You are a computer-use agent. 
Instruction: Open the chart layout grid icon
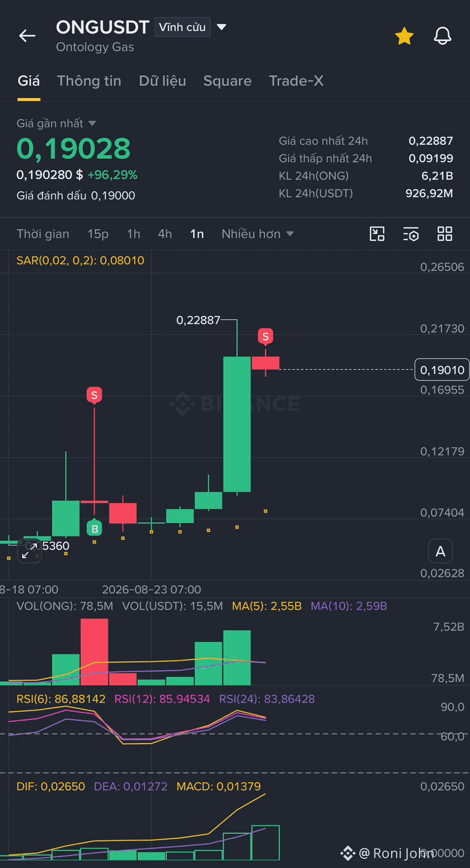(445, 234)
